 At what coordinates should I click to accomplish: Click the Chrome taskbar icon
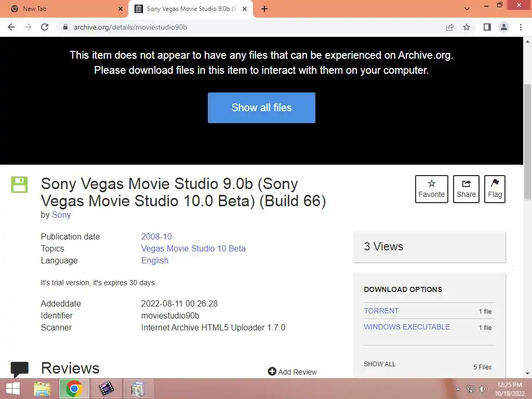74,389
